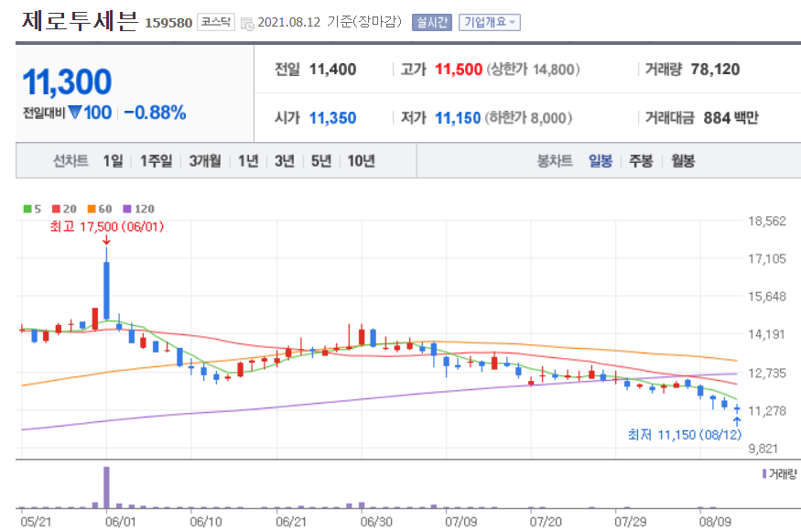801x532 pixels.
Task: Click the 9,821 price axis label
Action: pos(763,449)
